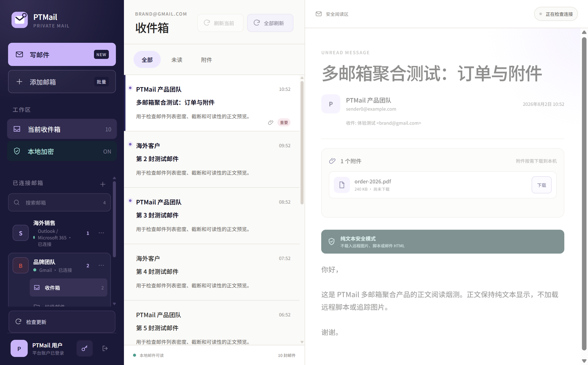Open the 第 4 封测试邮件 message
Image resolution: width=588 pixels, height=365 pixels.
point(212,272)
